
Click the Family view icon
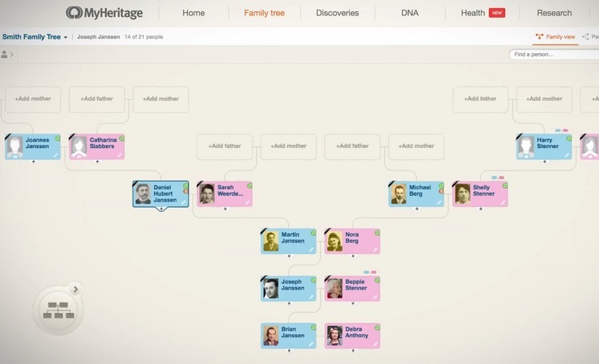click(539, 36)
